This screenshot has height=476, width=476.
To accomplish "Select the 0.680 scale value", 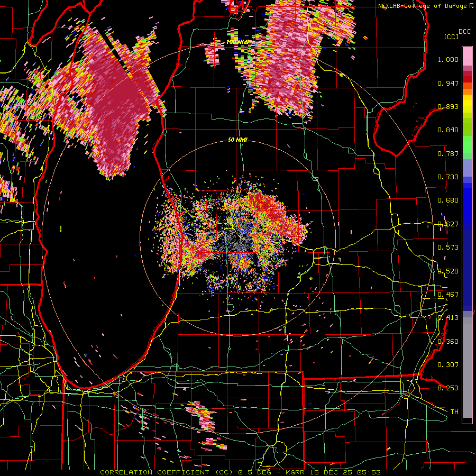I will pyautogui.click(x=448, y=200).
